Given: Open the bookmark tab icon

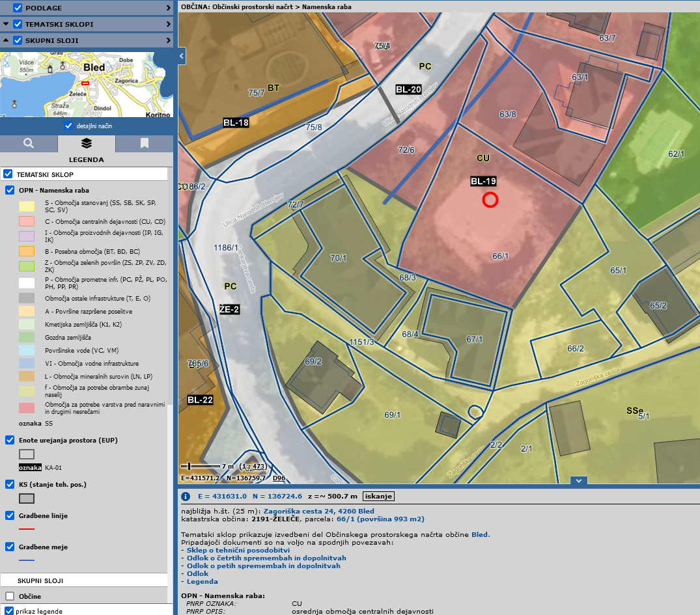Looking at the screenshot, I should tap(144, 143).
